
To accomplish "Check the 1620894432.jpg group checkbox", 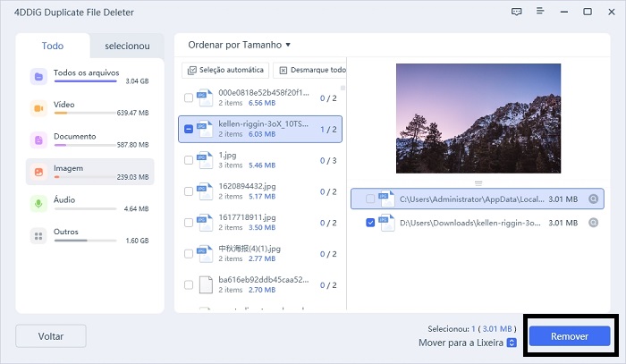I will coord(189,191).
